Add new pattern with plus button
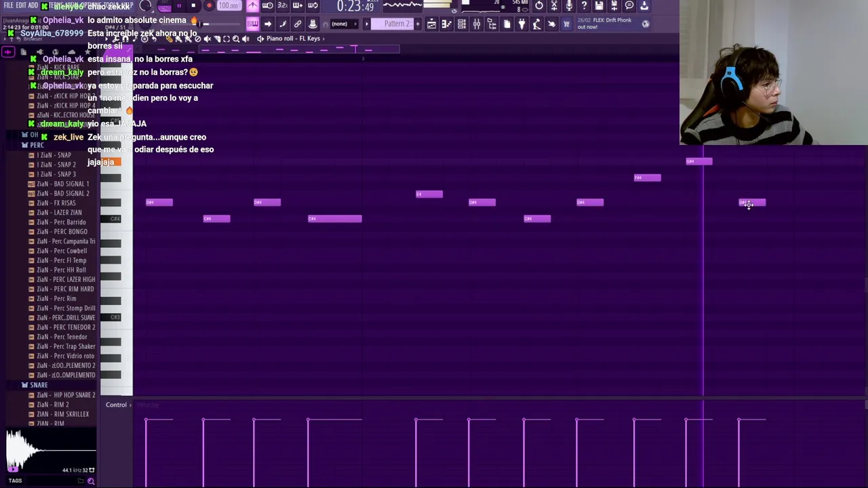868x488 pixels. (x=418, y=24)
